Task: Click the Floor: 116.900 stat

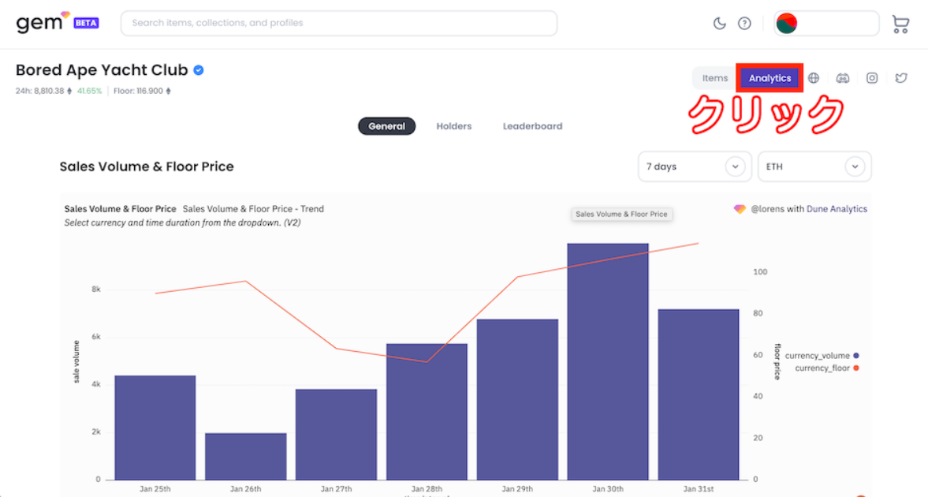Action: point(142,91)
